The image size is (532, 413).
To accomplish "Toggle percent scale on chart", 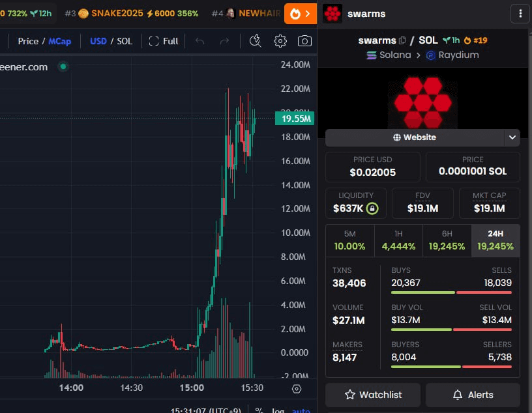I will click(x=259, y=410).
